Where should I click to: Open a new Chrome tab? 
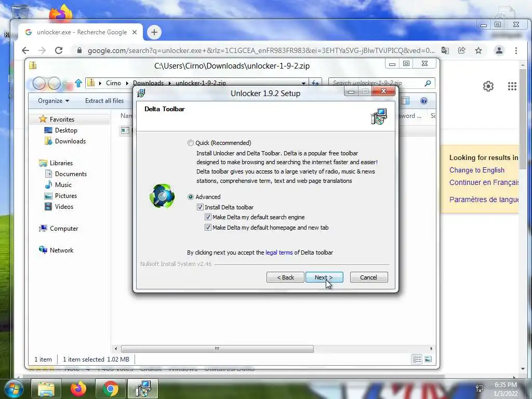click(x=154, y=32)
